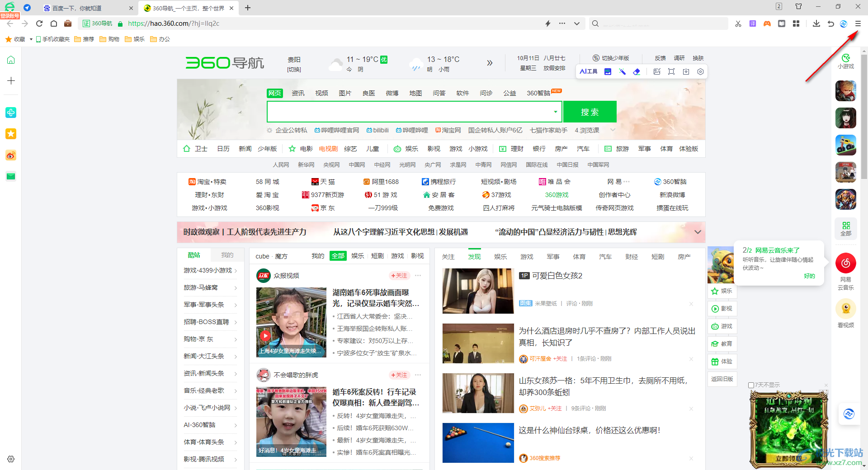
Task: Select the magic wand AI tool
Action: pos(623,71)
